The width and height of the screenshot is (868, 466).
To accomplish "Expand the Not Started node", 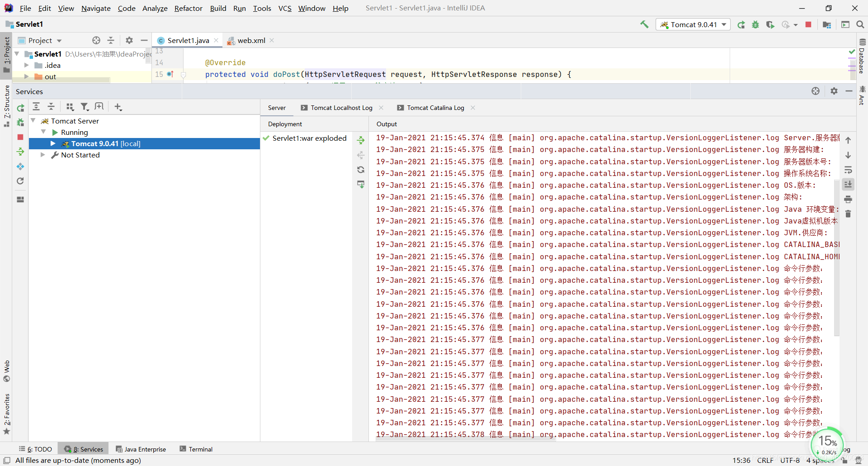I will click(43, 155).
